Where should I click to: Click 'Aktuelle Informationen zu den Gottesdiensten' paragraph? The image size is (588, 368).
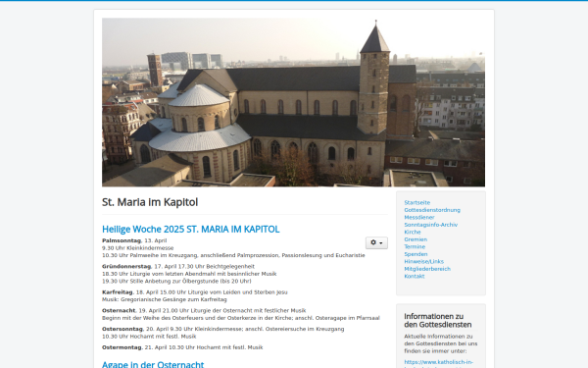(441, 343)
